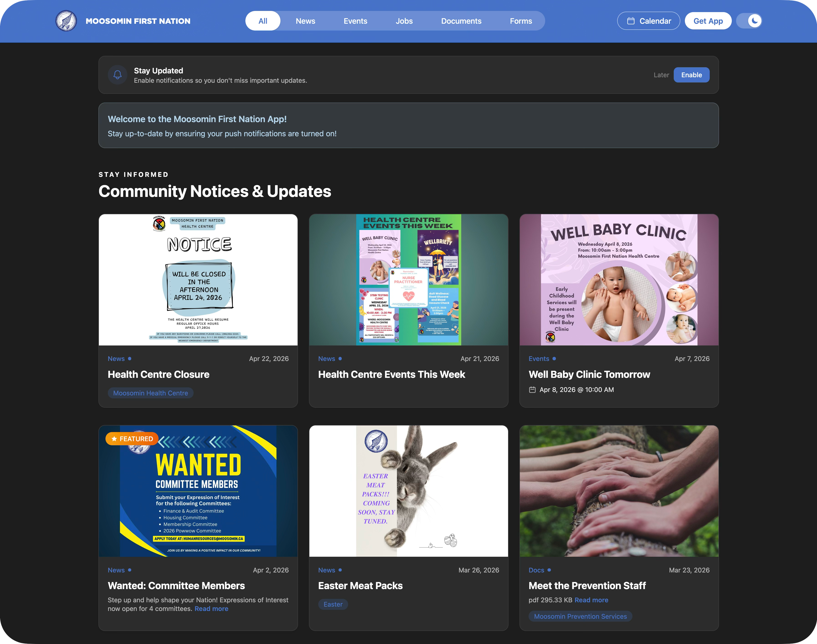This screenshot has height=644, width=817.
Task: Click pdf 295.33 KB file info text
Action: 550,600
